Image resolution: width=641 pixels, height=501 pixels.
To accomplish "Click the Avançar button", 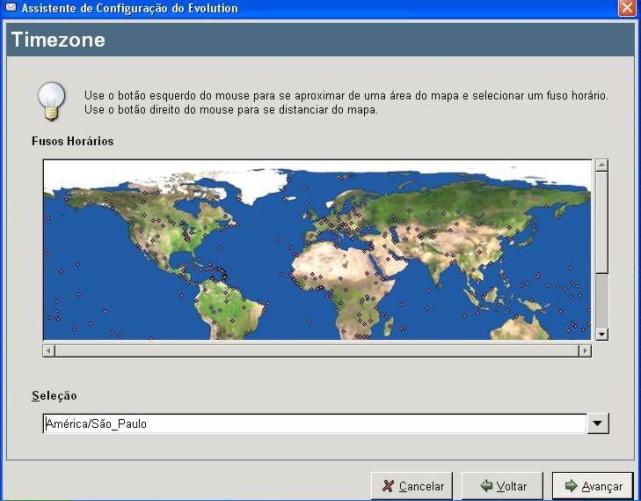I will tap(593, 486).
